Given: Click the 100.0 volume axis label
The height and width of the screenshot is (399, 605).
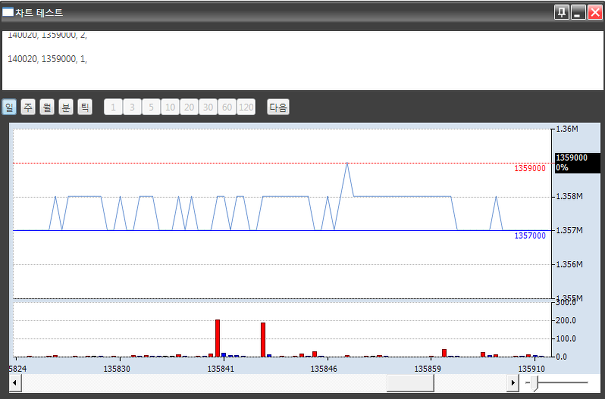Looking at the screenshot, I should [566, 339].
